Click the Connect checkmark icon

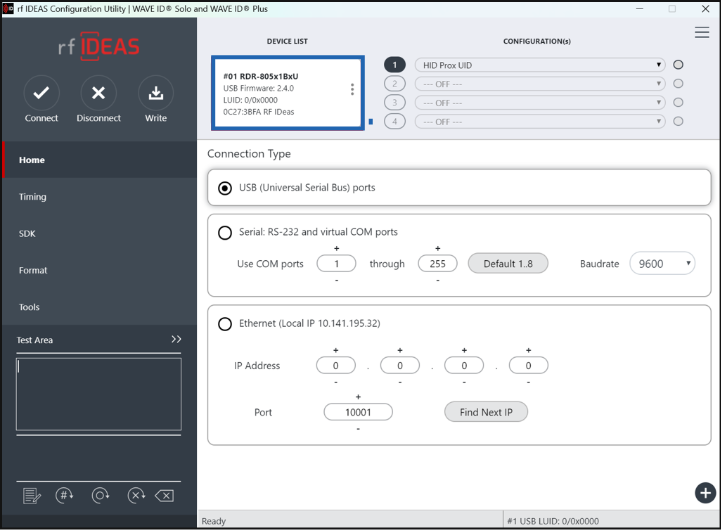[x=41, y=93]
